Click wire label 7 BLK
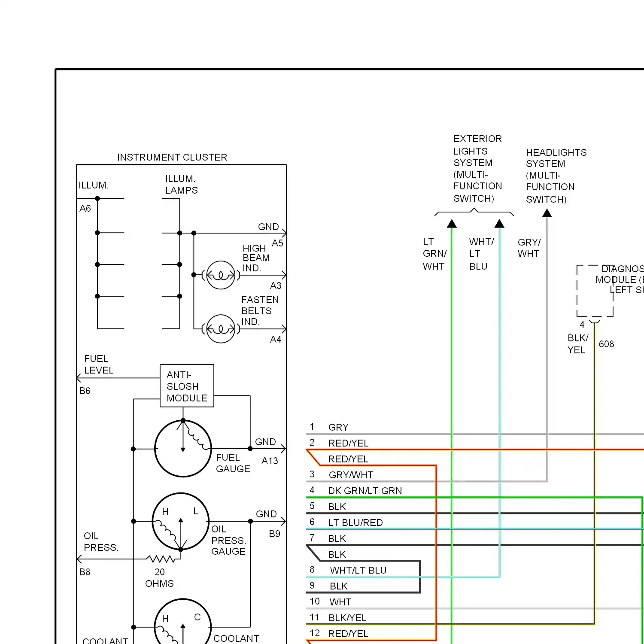The height and width of the screenshot is (644, 644). pos(328,538)
